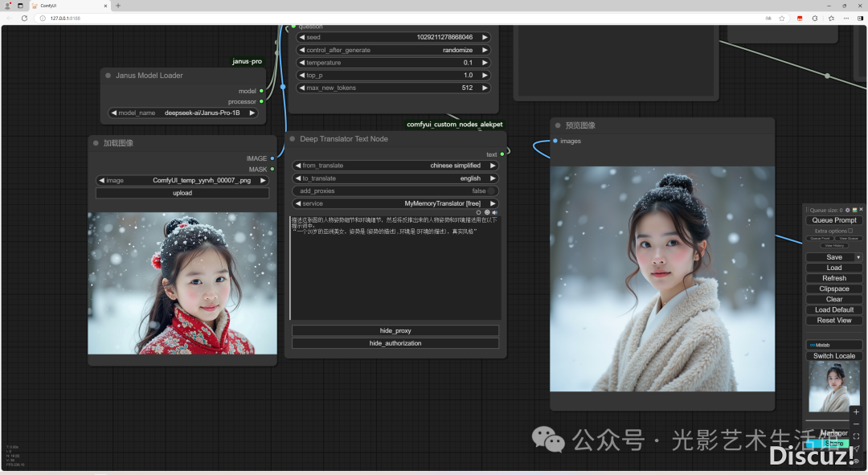Collapse the 加载图像 node via its dot

96,143
